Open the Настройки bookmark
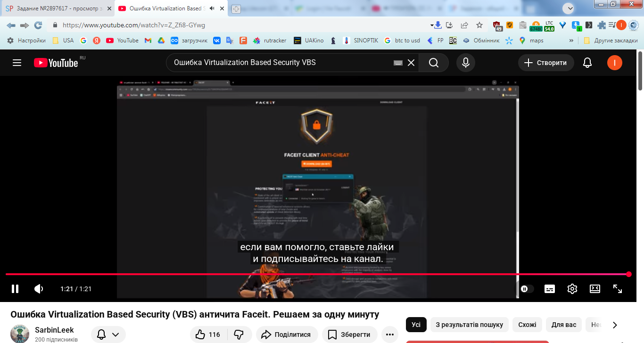 tap(26, 41)
